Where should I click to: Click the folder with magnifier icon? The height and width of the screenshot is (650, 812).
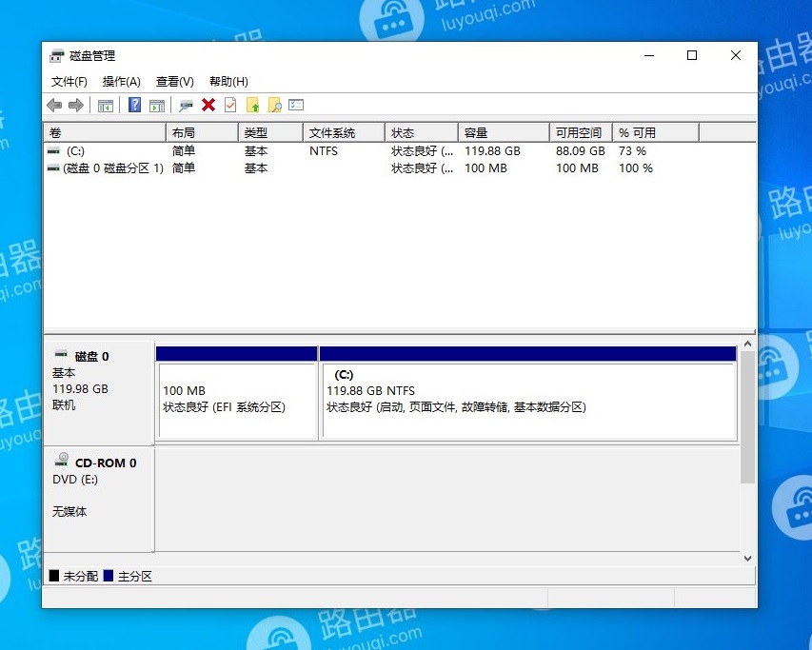[275, 105]
